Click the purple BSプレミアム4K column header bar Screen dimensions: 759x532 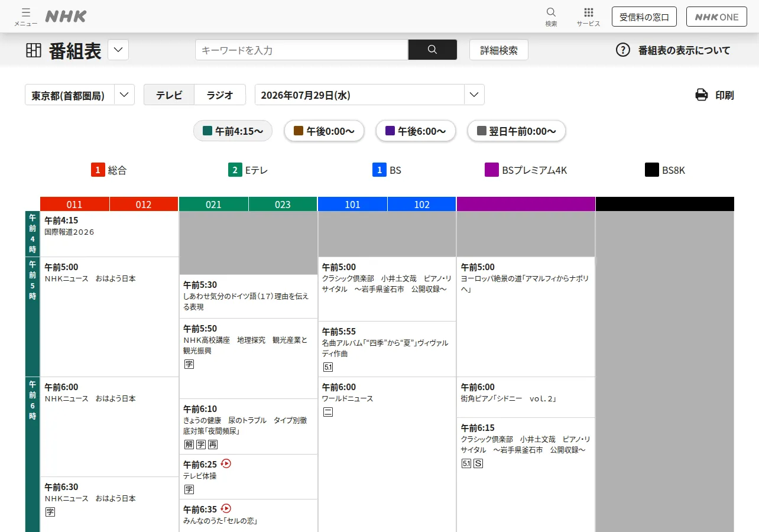(x=526, y=204)
